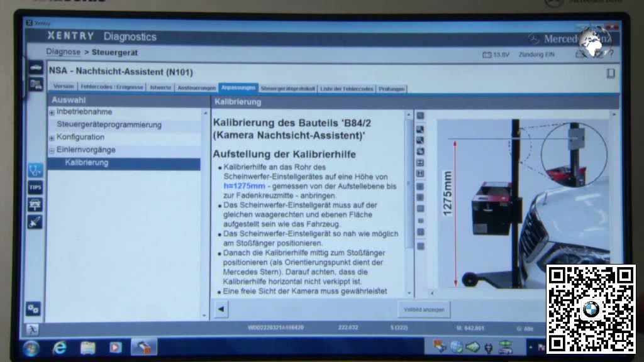Click the vehicle lift icon in the sidebar

(x=35, y=204)
